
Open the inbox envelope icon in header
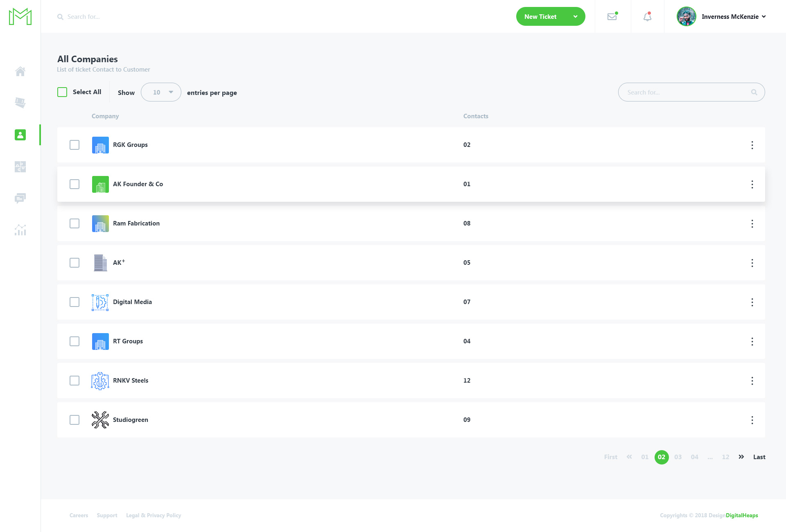[x=612, y=16]
